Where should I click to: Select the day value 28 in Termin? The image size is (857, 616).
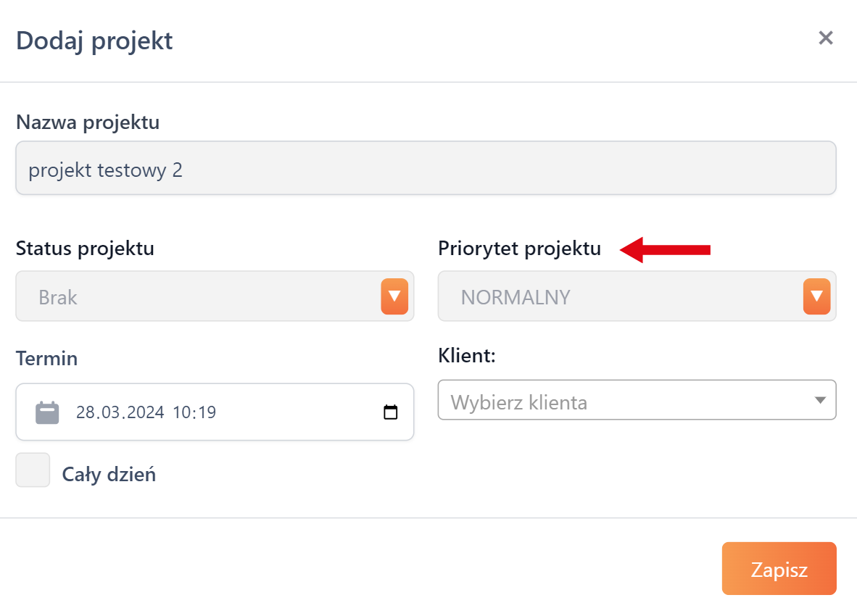click(86, 413)
